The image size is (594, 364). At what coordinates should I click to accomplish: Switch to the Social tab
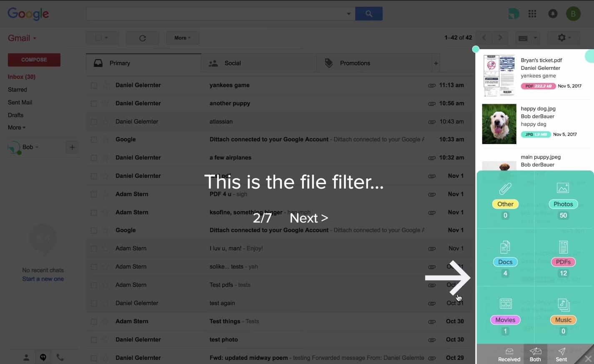pyautogui.click(x=259, y=63)
